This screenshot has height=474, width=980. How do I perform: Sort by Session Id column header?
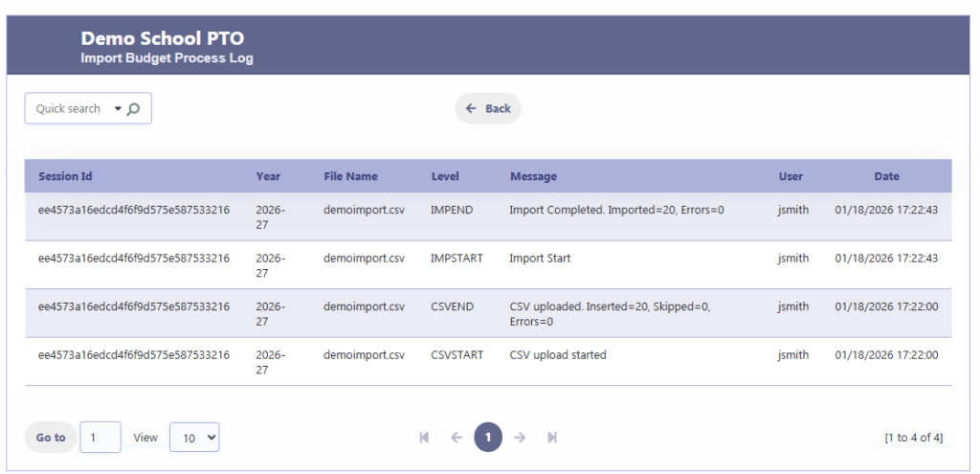(x=65, y=176)
